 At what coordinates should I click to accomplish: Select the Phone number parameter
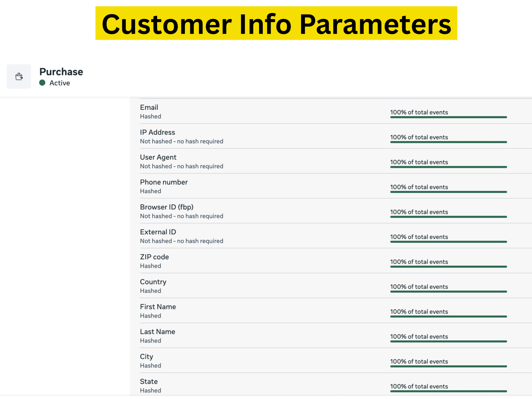click(164, 182)
